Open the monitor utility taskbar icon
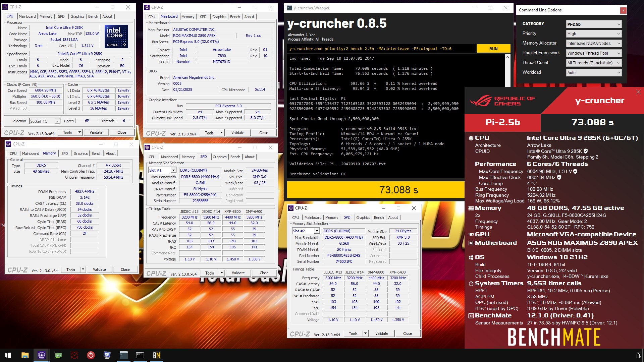 107,355
